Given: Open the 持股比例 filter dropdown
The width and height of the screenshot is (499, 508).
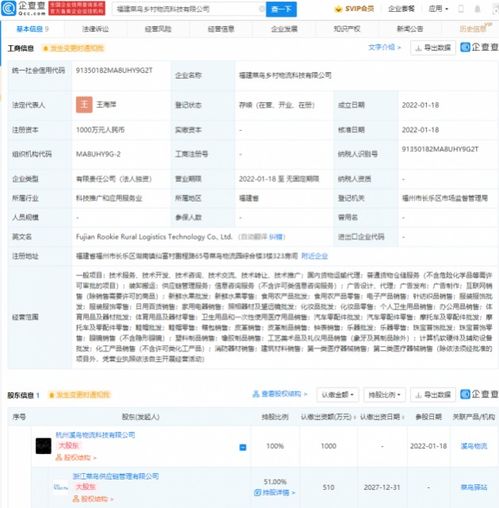Looking at the screenshot, I should click(384, 395).
